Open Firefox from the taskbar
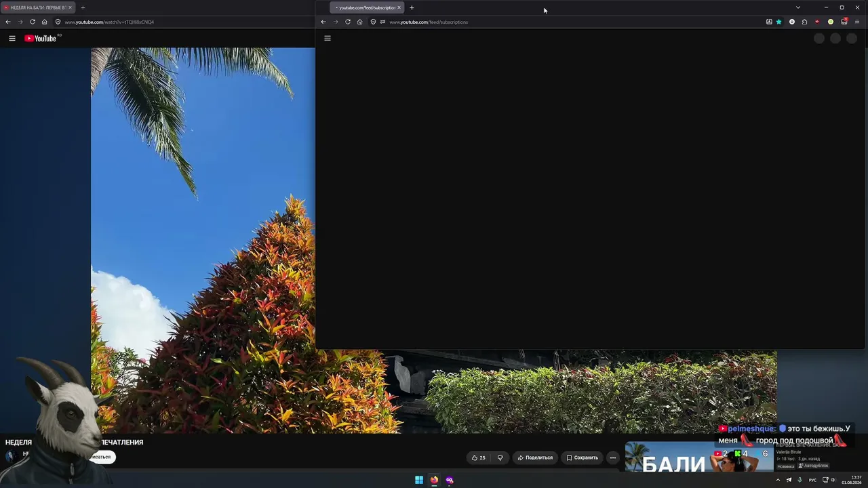 tap(434, 480)
